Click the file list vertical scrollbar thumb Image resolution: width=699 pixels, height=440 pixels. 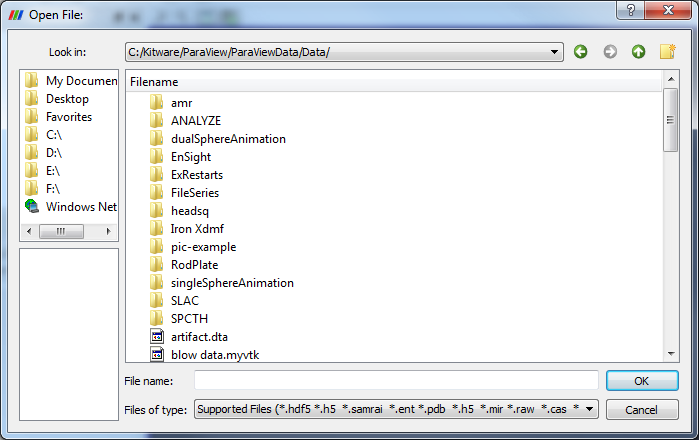tap(670, 120)
